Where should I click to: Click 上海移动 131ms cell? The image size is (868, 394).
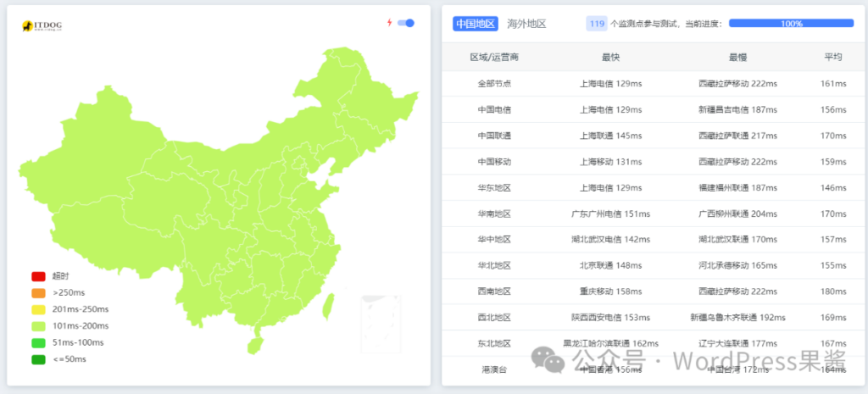pos(610,162)
